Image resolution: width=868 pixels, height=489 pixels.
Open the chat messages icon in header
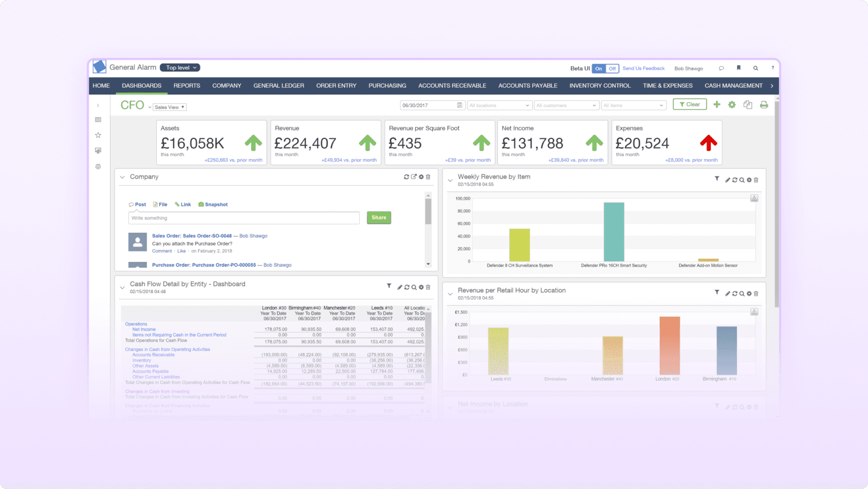click(721, 68)
